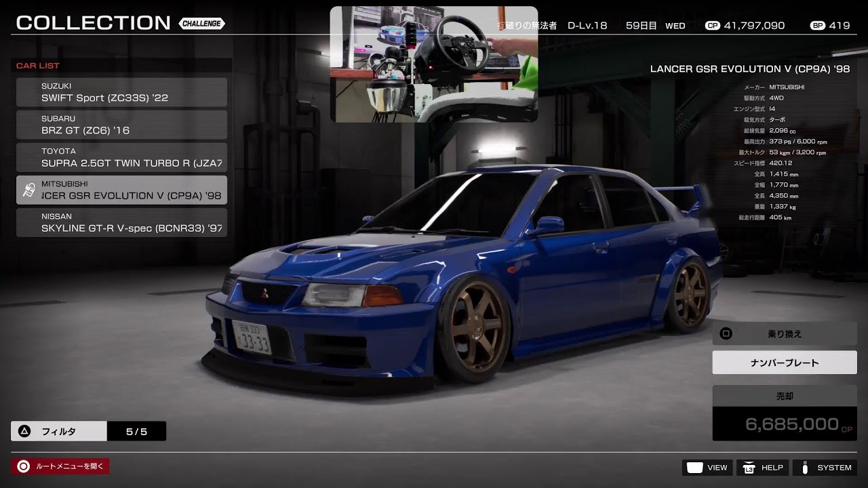
Task: Open the root menu via ルートメニューを開く
Action: (x=60, y=466)
